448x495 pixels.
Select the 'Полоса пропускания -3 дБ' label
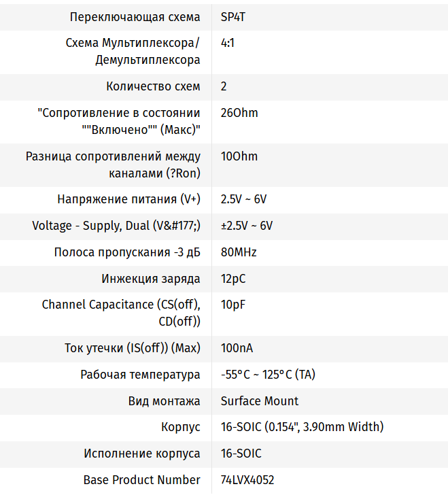[x=127, y=252]
